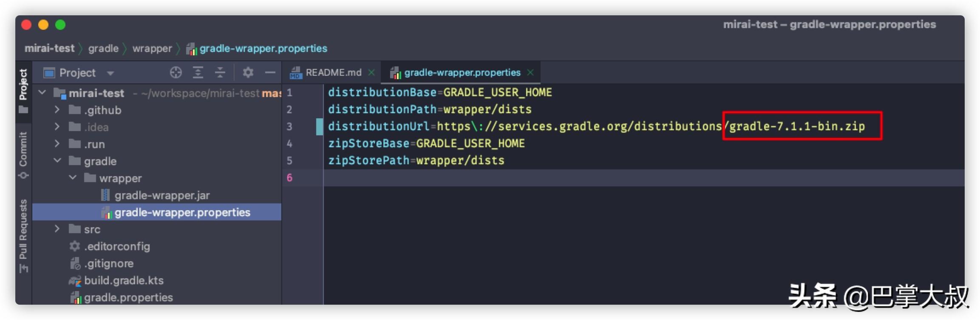
Task: Select the gradle folder row
Action: click(157, 161)
